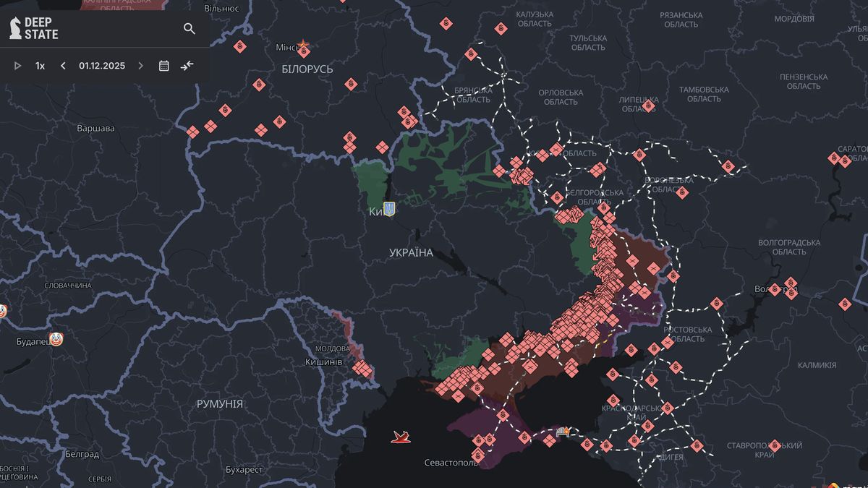This screenshot has height=488, width=868.
Task: Open the calendar date picker
Action: (x=164, y=66)
